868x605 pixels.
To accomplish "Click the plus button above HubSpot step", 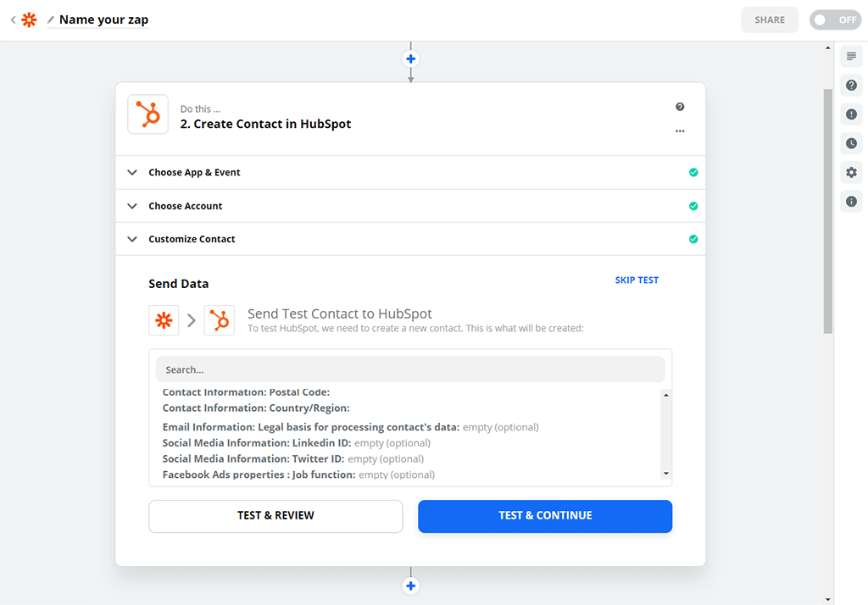I will point(411,59).
